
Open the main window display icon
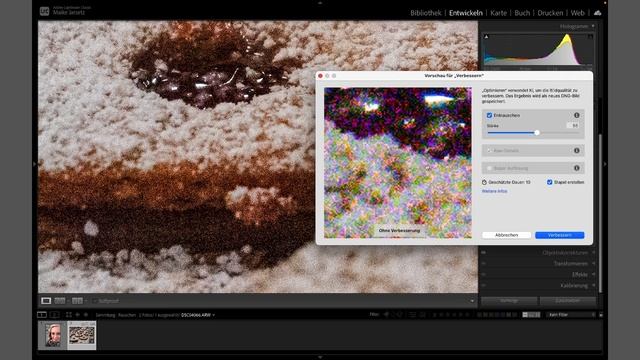(x=42, y=315)
